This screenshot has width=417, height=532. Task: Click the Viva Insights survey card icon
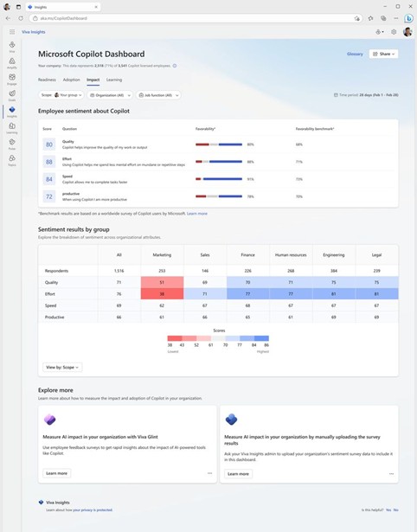[231, 420]
